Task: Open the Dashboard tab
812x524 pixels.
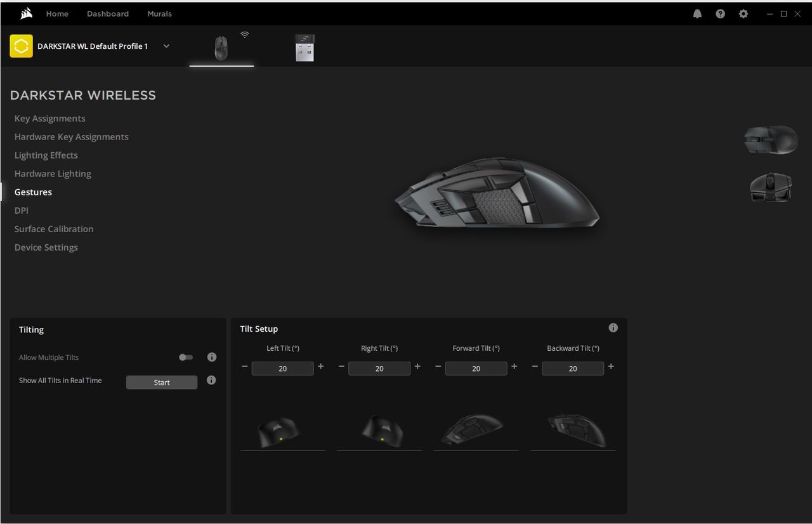Action: tap(108, 14)
